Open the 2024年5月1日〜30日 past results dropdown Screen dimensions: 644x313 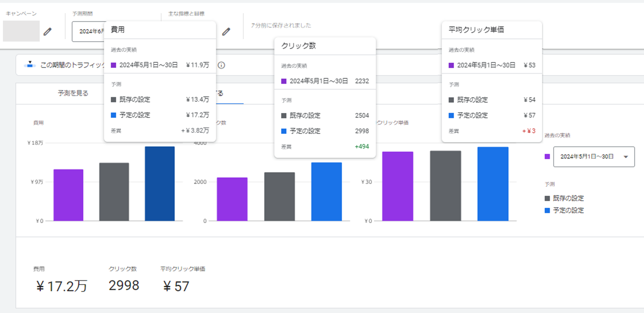tap(594, 157)
